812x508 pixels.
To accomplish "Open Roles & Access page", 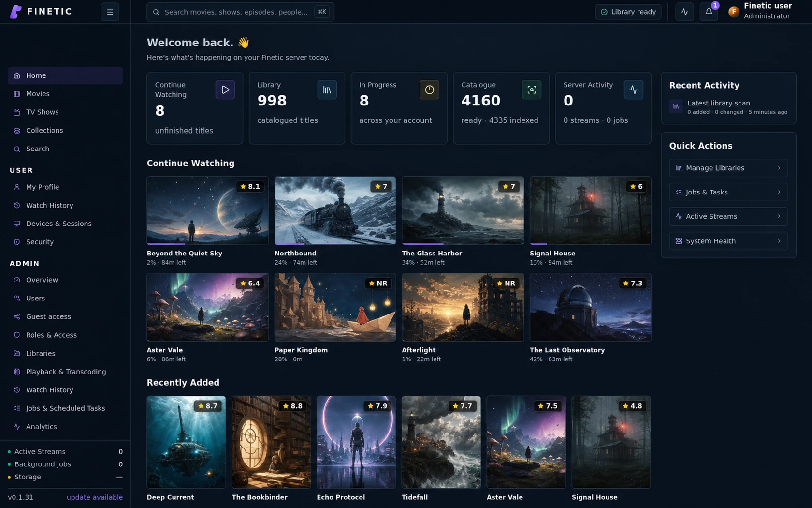I will (65, 335).
